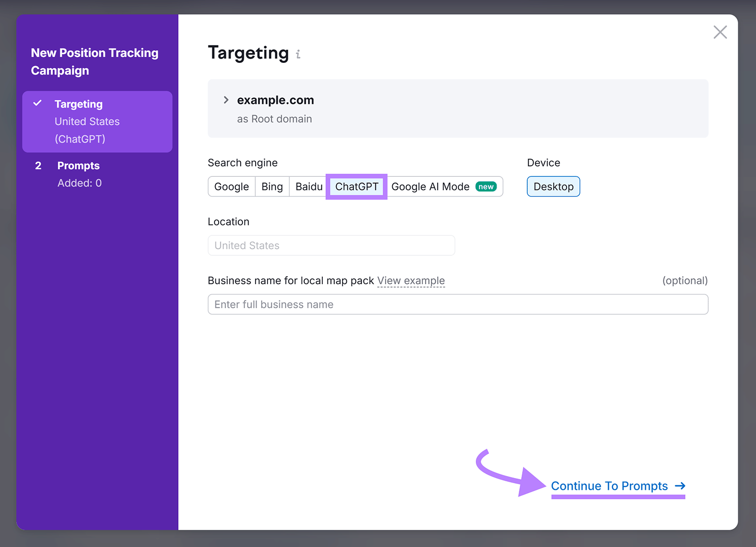The width and height of the screenshot is (756, 547).
Task: Open the Targeting info tooltip
Action: tap(298, 54)
